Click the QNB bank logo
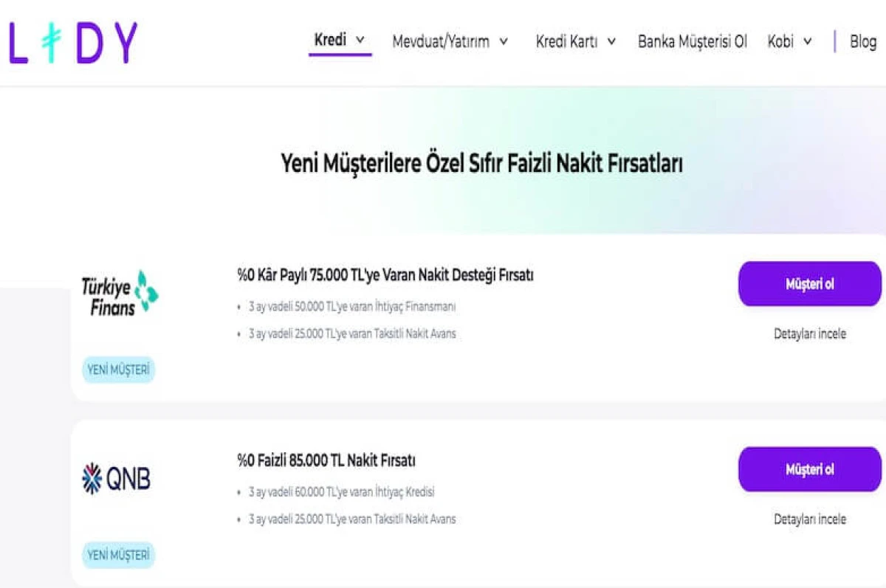This screenshot has height=588, width=886. click(x=117, y=479)
